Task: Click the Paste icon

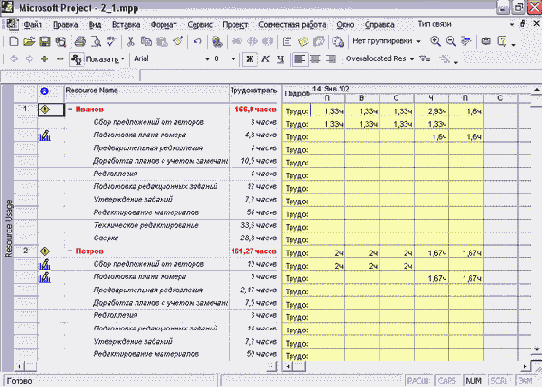Action: coord(162,42)
